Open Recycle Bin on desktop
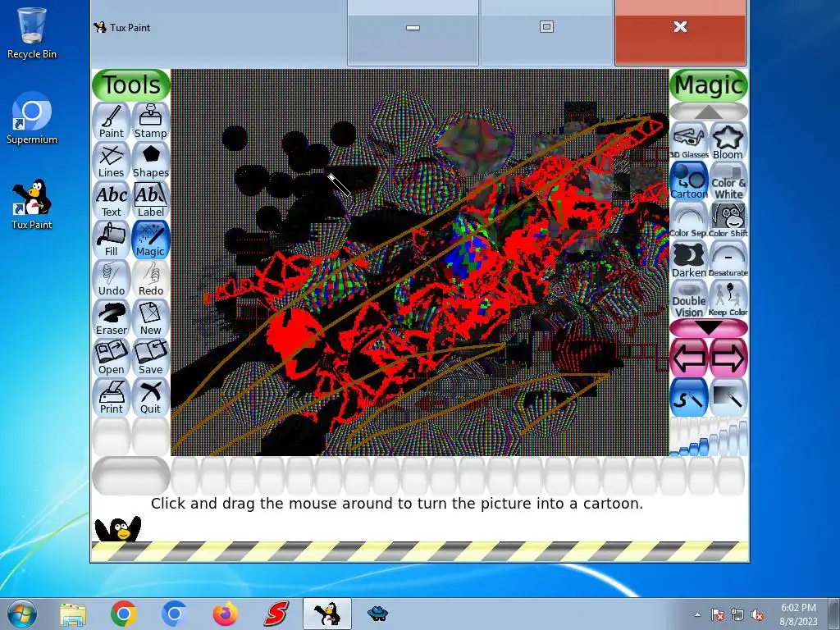The height and width of the screenshot is (630, 840). pyautogui.click(x=32, y=33)
